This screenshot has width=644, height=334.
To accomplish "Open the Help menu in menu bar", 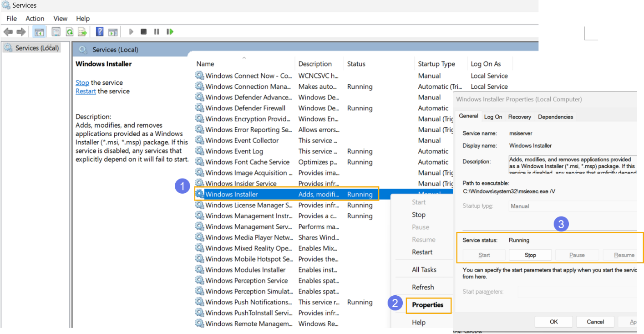I will (83, 19).
